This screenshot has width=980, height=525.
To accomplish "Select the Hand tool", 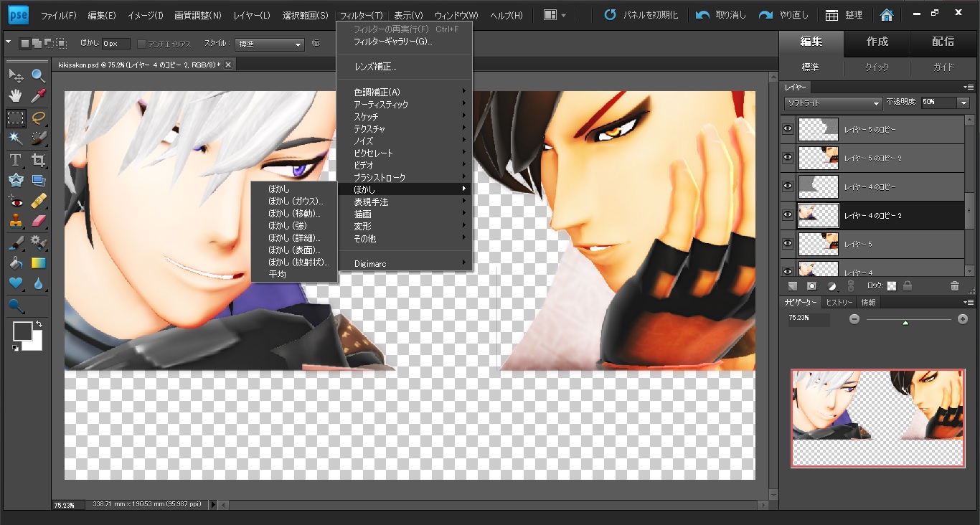I will click(16, 95).
